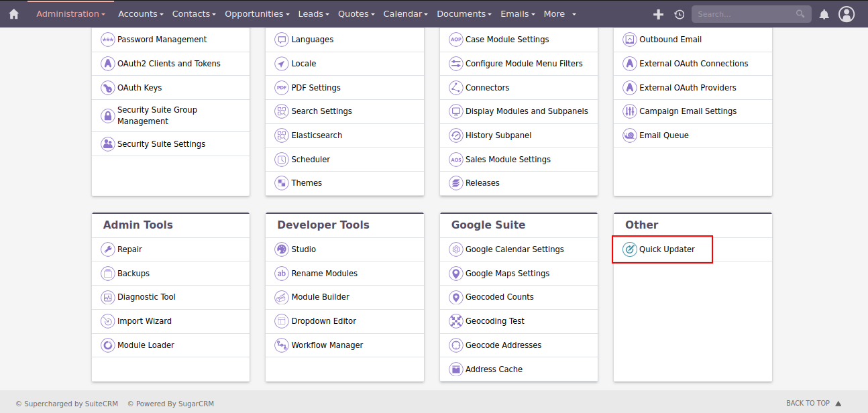Open the Contacts menu

coord(194,14)
